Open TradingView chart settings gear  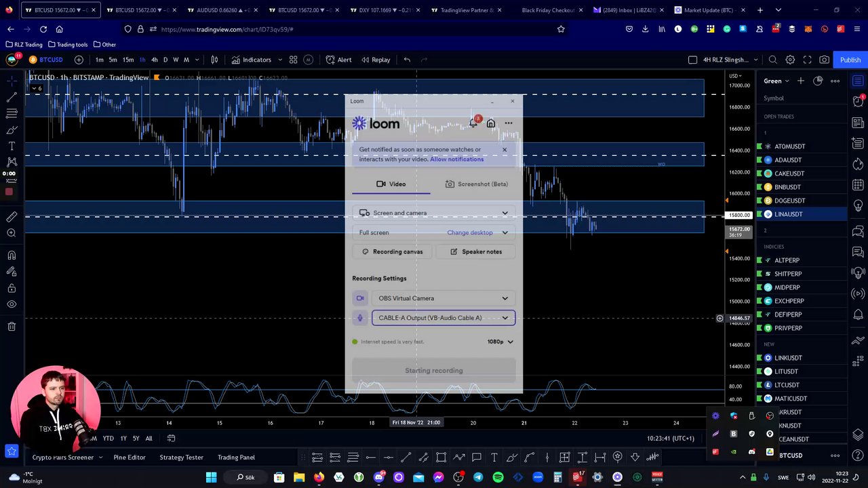790,60
